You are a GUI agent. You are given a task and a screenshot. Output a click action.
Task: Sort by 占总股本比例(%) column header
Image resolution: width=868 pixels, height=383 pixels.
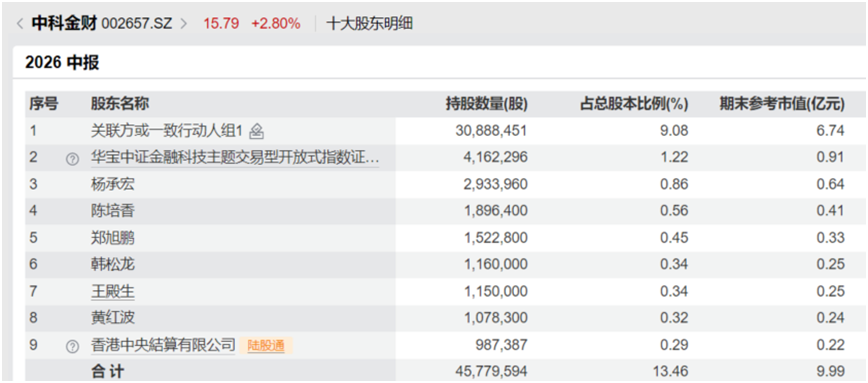click(x=634, y=103)
